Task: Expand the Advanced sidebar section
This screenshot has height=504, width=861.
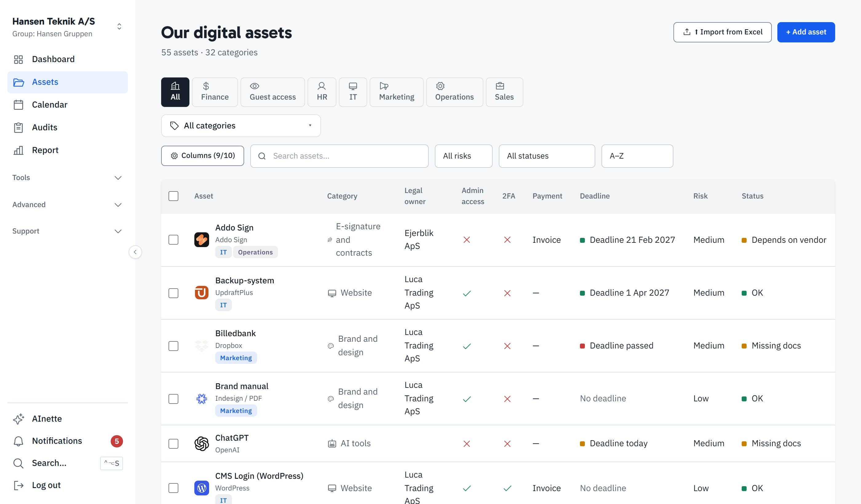Action: (68, 205)
